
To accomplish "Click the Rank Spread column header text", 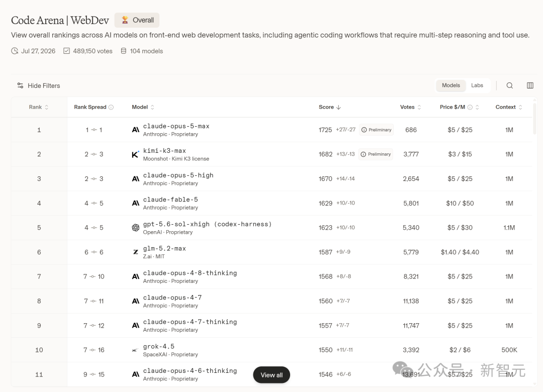I will point(90,108).
